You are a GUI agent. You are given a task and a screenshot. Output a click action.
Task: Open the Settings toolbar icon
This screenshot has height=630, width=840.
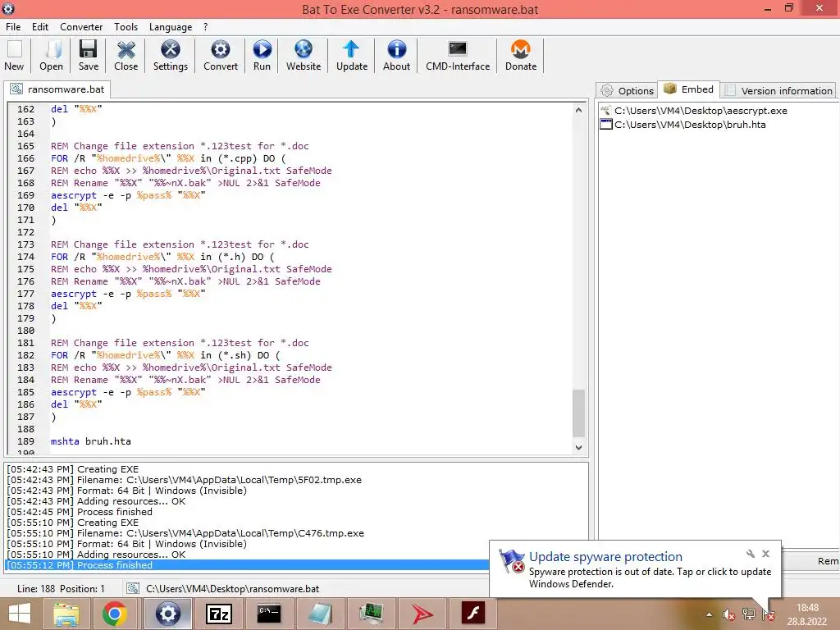point(171,55)
